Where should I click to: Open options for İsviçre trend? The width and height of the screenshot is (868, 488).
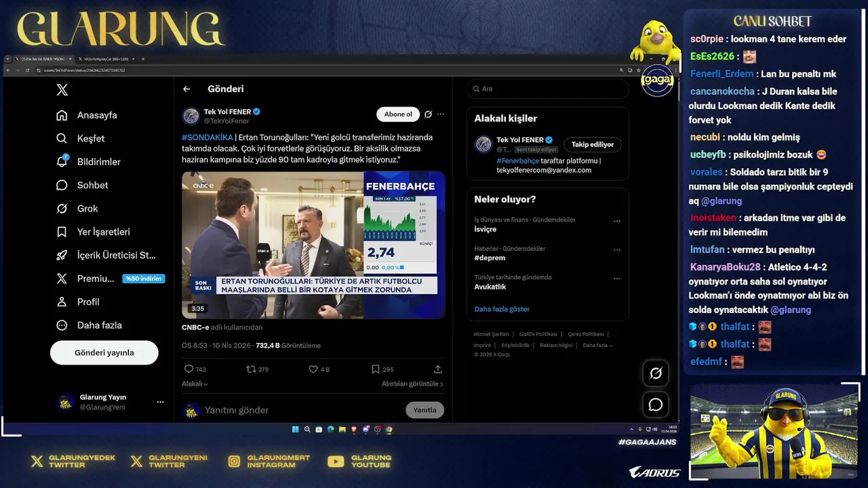click(617, 221)
